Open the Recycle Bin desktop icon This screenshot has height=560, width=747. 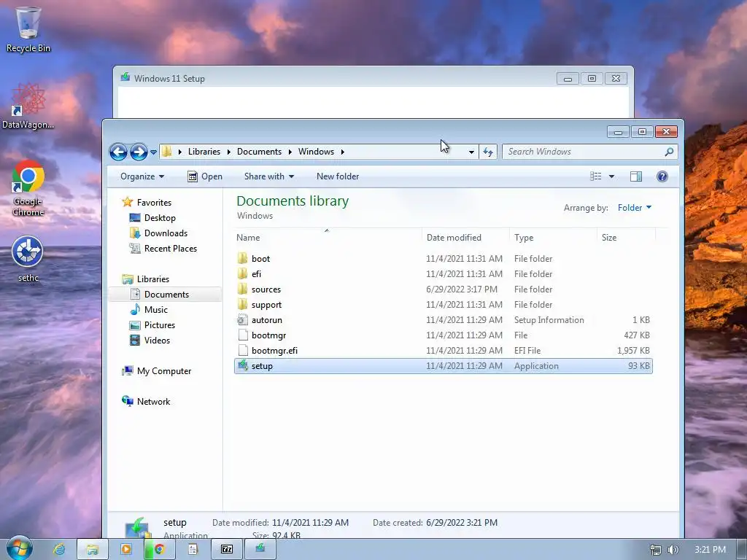pos(28,28)
